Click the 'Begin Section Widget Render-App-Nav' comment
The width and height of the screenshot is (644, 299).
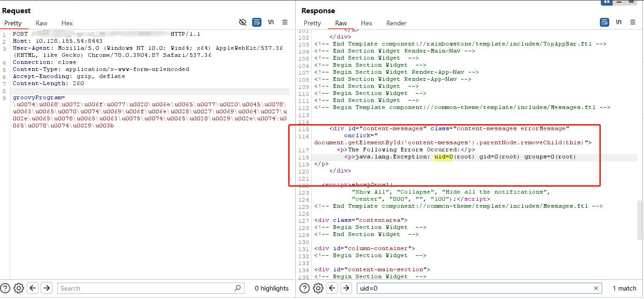point(397,72)
